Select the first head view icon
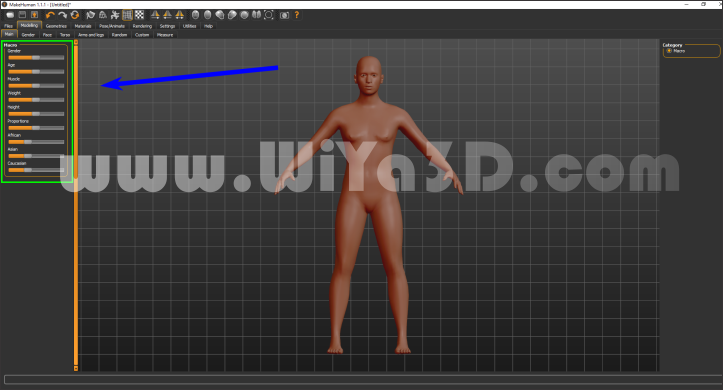Image resolution: width=723 pixels, height=390 pixels. tap(196, 15)
